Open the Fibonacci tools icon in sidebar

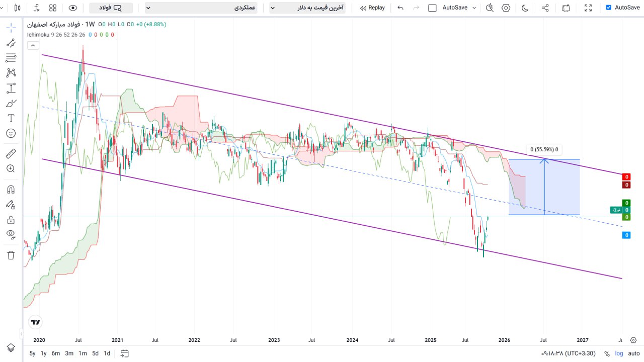click(x=11, y=57)
